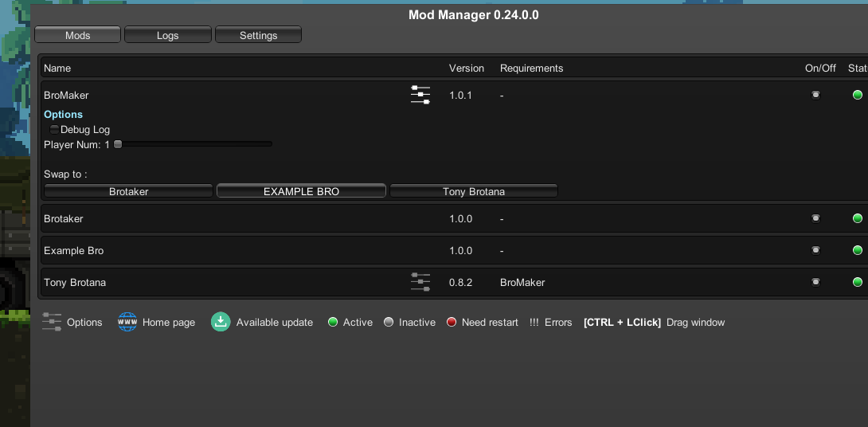868x427 pixels.
Task: Click the blue Options heading
Action: click(63, 114)
